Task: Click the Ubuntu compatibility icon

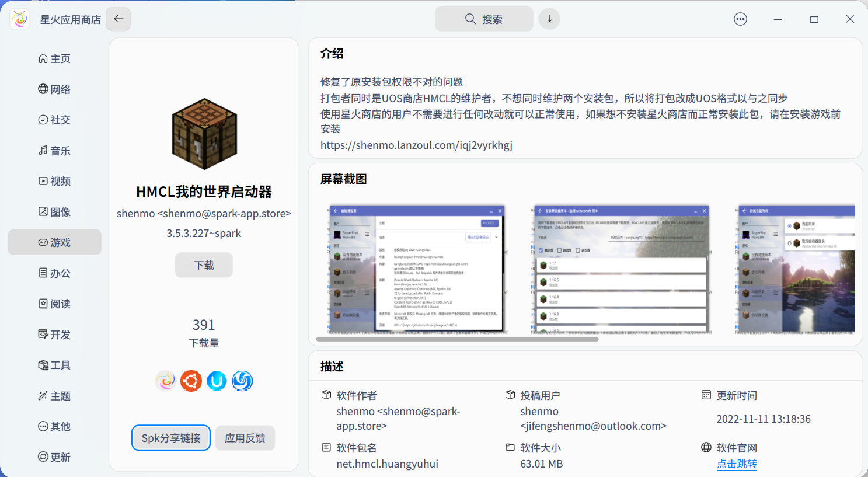Action: click(x=191, y=381)
